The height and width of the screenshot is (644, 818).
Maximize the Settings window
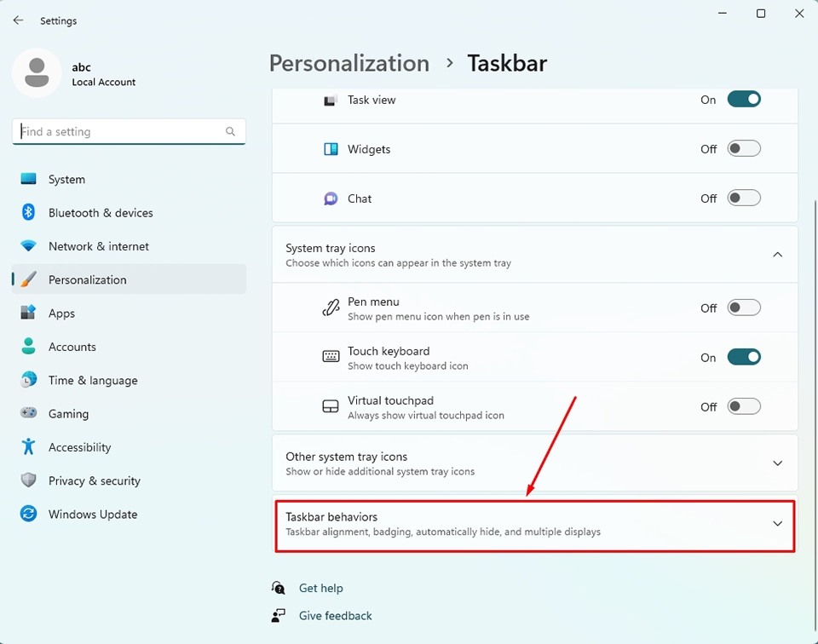761,14
